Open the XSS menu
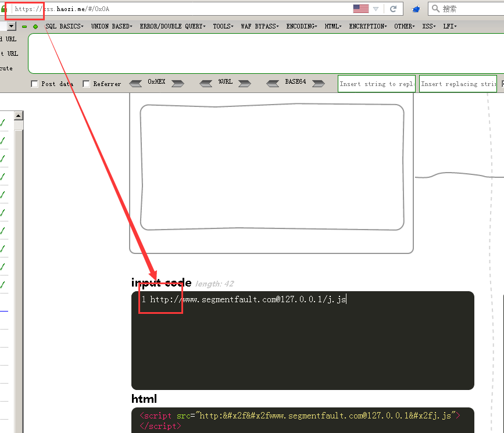Viewport: 504px width, 433px height. coord(428,26)
